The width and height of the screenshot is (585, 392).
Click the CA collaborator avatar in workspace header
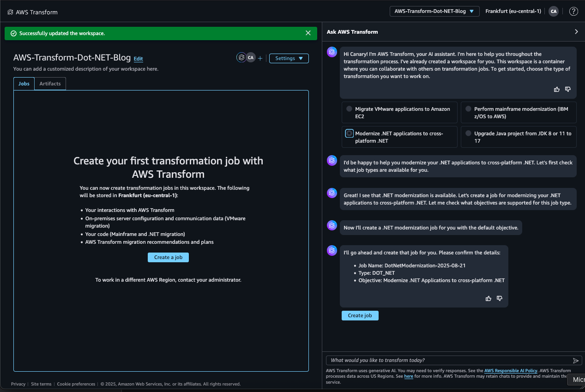click(251, 58)
